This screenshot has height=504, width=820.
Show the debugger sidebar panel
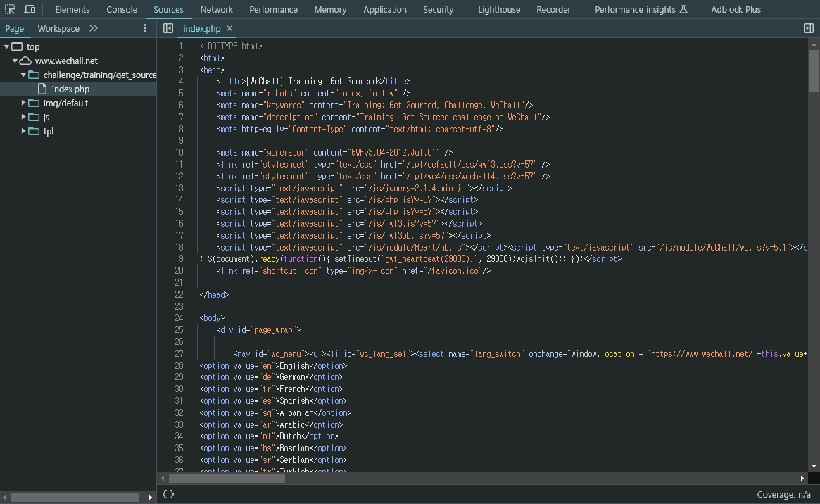pos(809,28)
